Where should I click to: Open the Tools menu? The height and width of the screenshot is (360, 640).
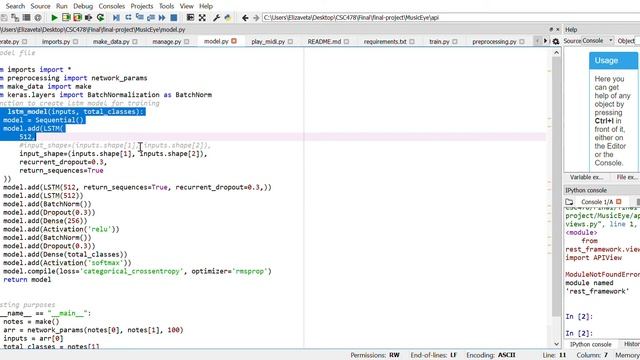pos(166,6)
